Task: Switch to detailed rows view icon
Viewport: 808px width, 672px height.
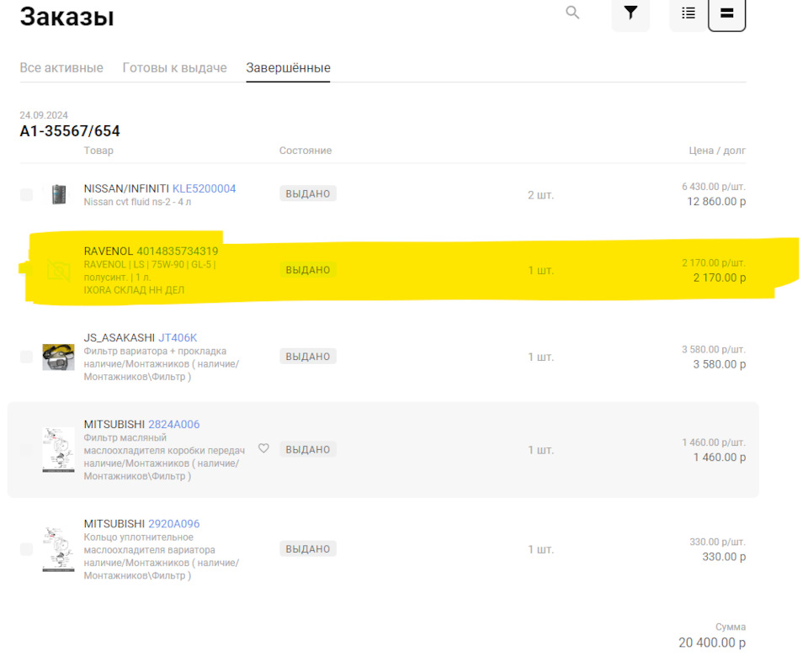Action: click(726, 13)
